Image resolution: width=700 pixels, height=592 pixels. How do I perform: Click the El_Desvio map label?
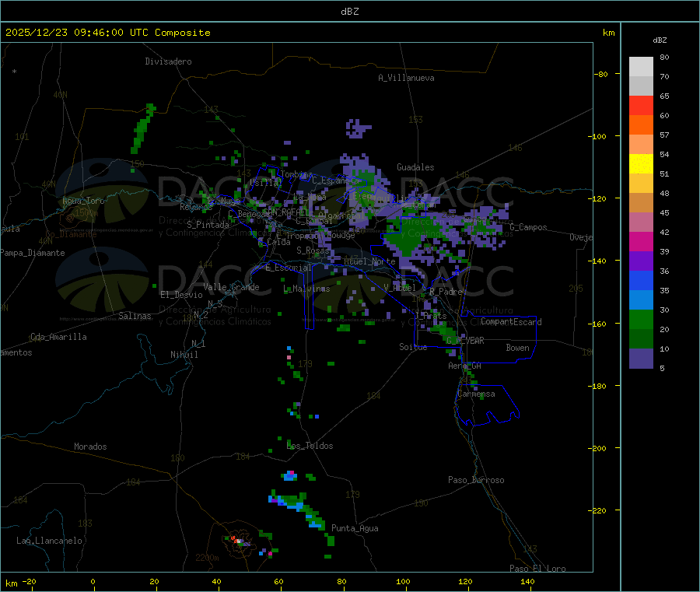[182, 295]
